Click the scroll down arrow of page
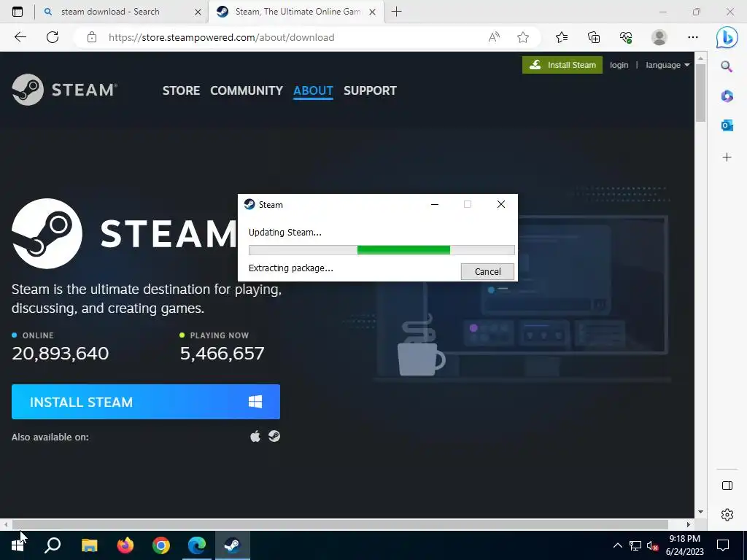Screen dimensions: 747x560 [700, 512]
